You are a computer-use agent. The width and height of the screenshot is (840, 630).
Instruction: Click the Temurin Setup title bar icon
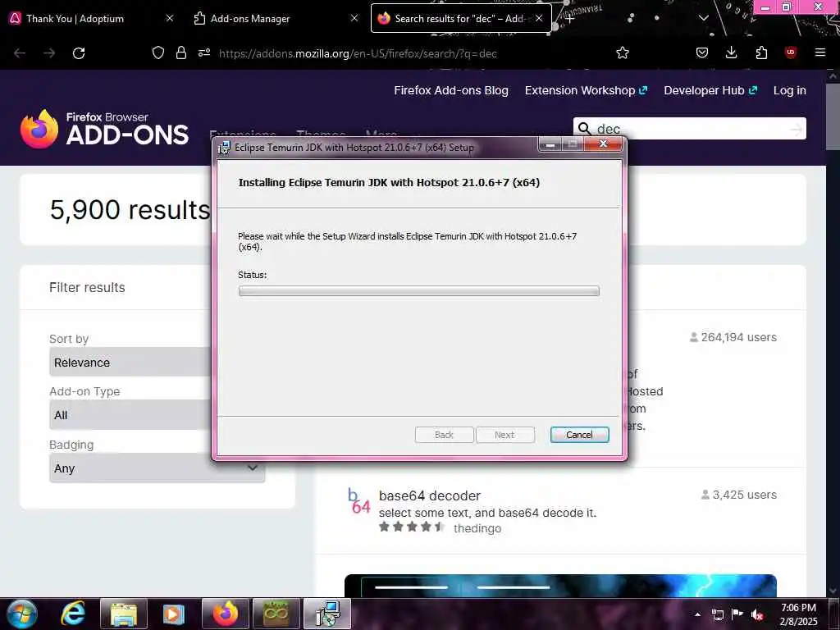(224, 148)
